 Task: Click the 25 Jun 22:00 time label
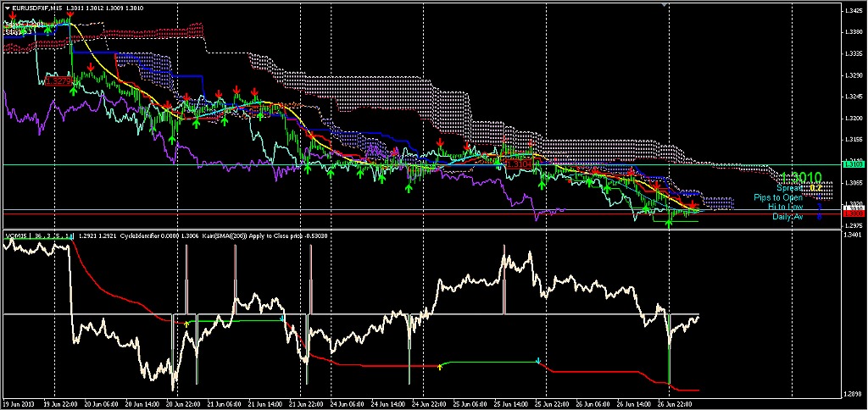click(x=553, y=404)
